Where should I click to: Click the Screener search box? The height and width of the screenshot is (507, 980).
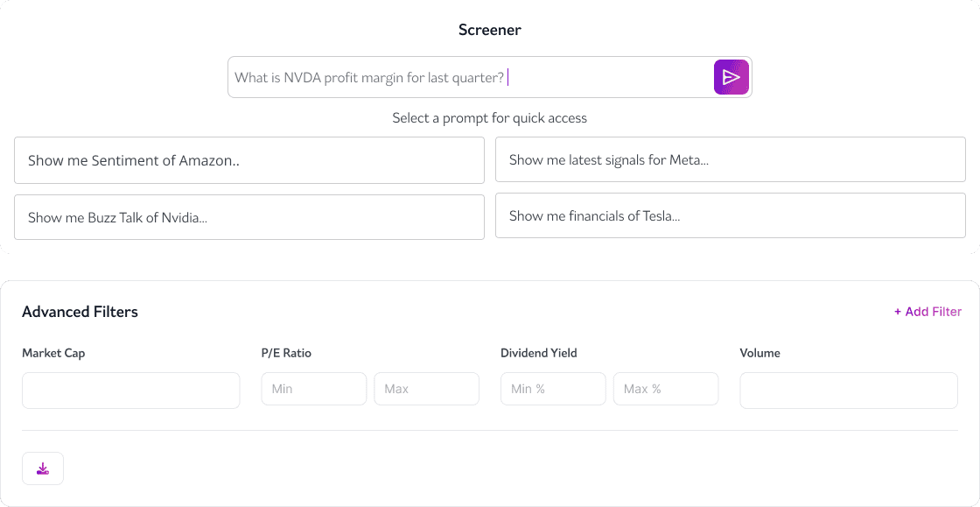tap(472, 77)
